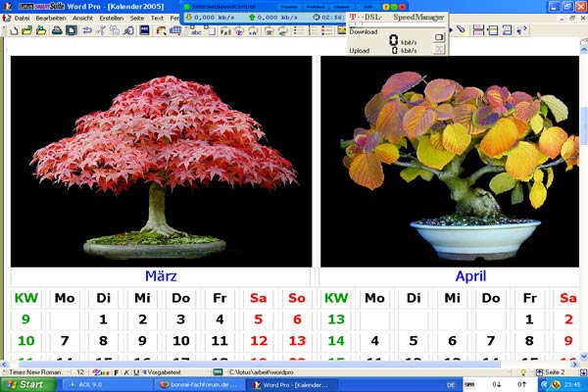
Task: Open the text color selector in status bar
Action: (x=101, y=372)
